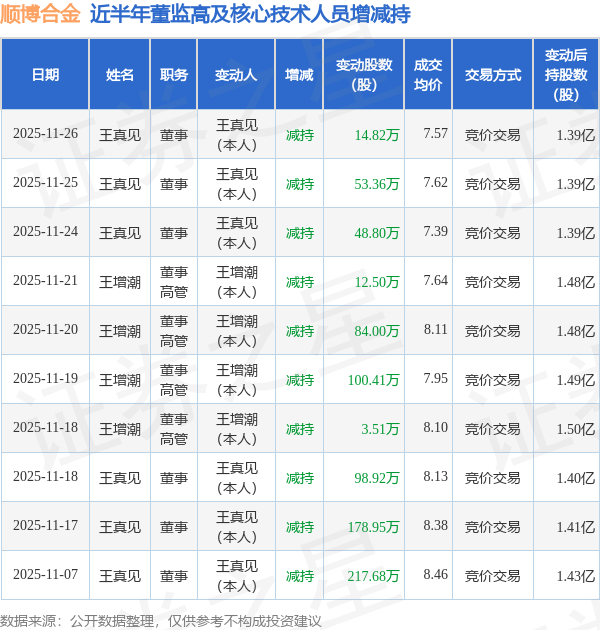Click the 近半年董监高及核心技术人员增减持 heading

click(x=250, y=14)
